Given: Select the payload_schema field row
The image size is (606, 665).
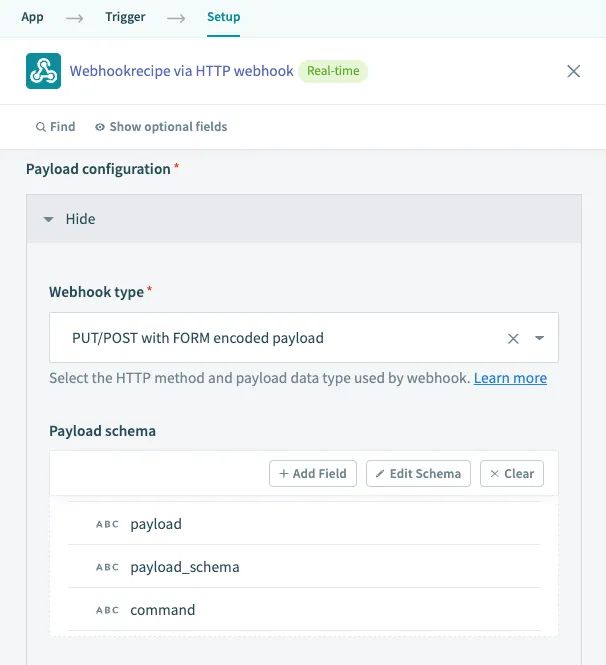Looking at the screenshot, I should (x=185, y=567).
